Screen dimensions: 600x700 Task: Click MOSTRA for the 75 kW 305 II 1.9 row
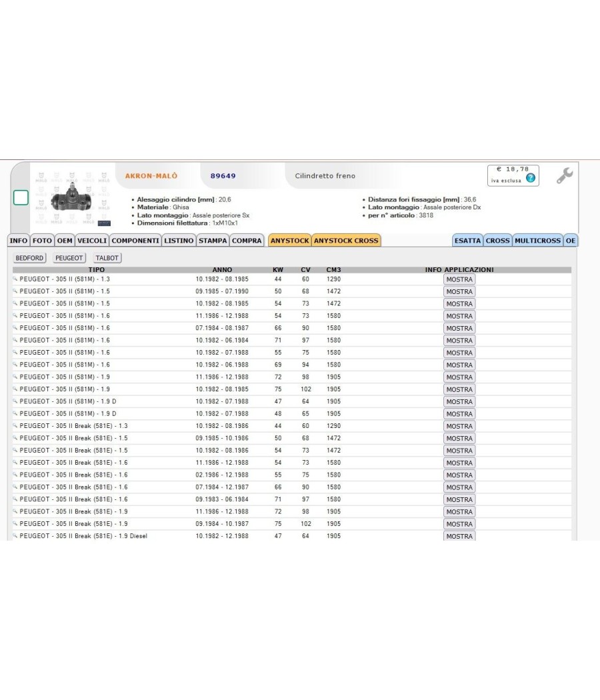(x=459, y=390)
